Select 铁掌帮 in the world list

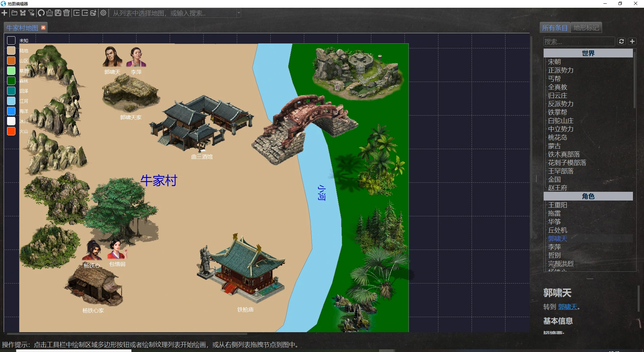pyautogui.click(x=558, y=112)
